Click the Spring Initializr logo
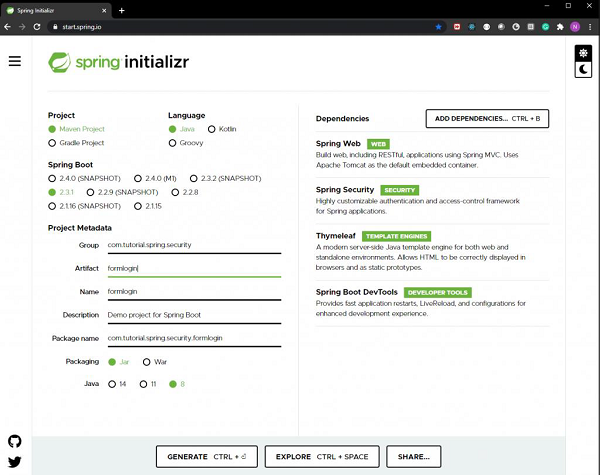The width and height of the screenshot is (600, 475). (x=118, y=62)
